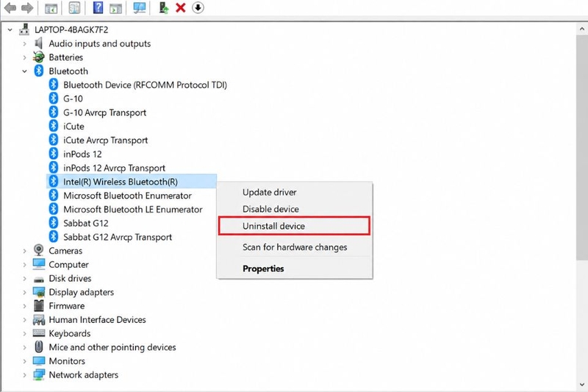The image size is (588, 392).
Task: Select Sabbat G12 Avrcp Transport device
Action: click(x=118, y=237)
